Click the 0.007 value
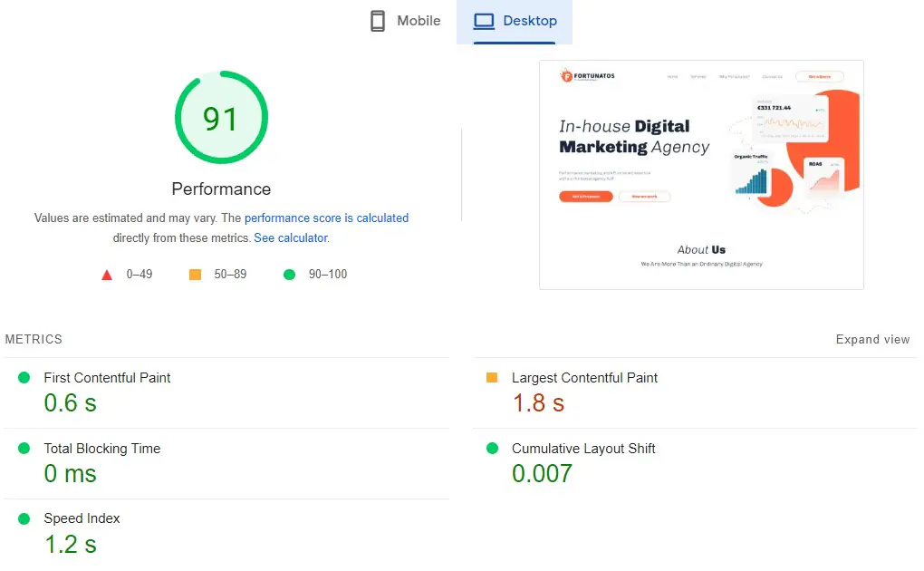The width and height of the screenshot is (924, 571). click(x=542, y=474)
